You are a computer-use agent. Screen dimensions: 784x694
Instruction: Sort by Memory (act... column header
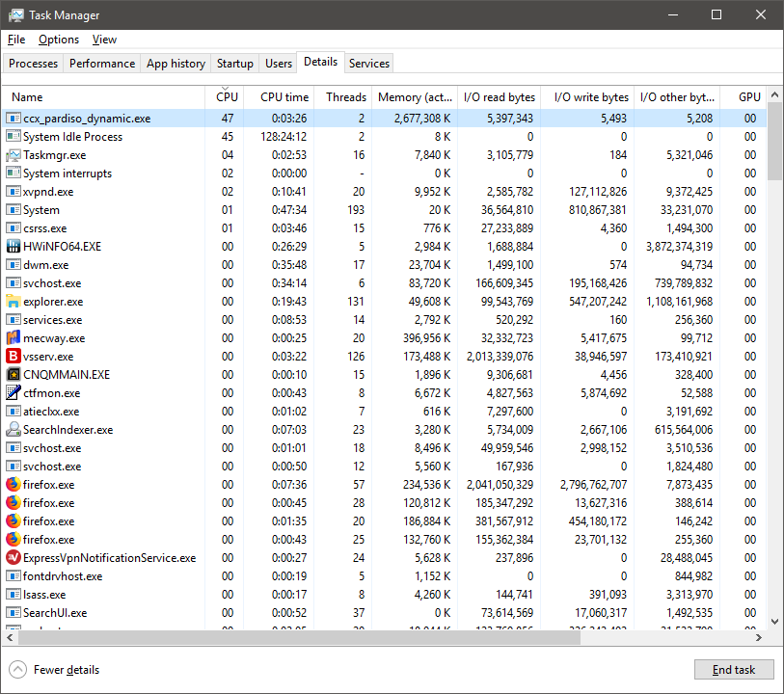(415, 97)
